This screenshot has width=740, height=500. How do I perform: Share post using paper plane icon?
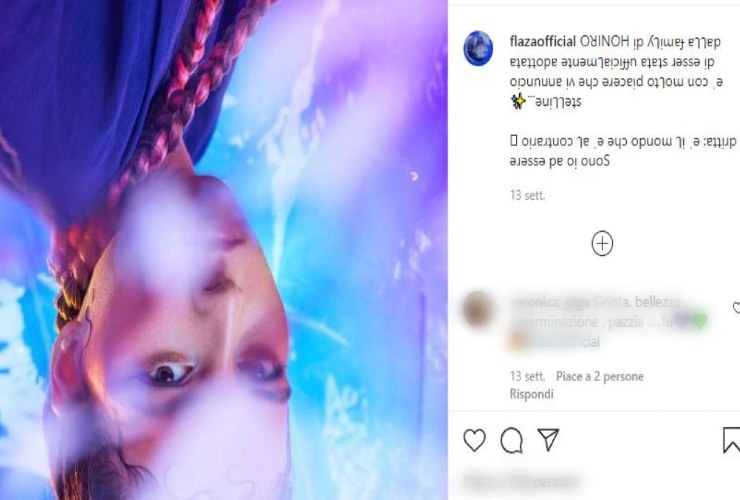[548, 440]
